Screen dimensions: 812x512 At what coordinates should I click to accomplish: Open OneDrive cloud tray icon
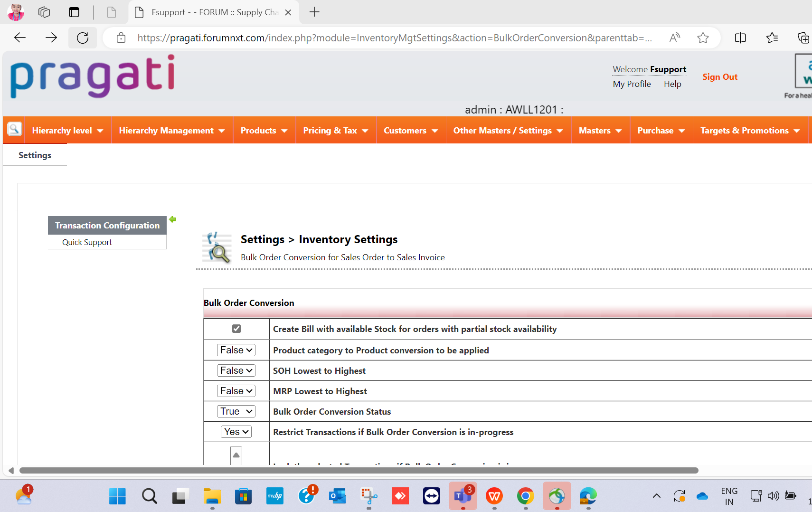pyautogui.click(x=702, y=496)
